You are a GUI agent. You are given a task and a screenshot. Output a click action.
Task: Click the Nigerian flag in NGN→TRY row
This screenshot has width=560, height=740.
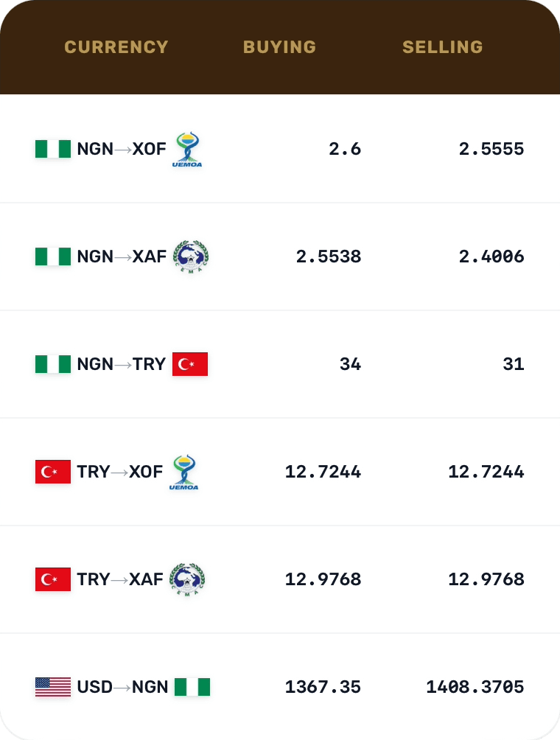53,364
